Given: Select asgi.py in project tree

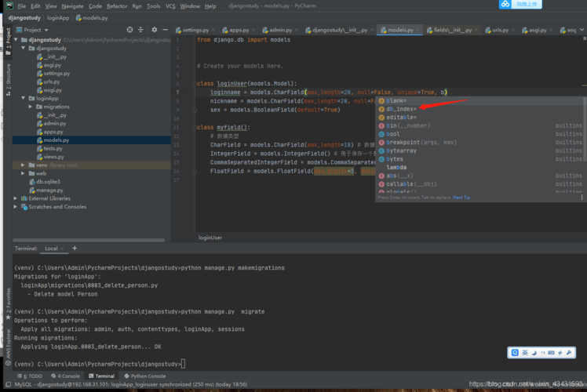Looking at the screenshot, I should click(49, 65).
